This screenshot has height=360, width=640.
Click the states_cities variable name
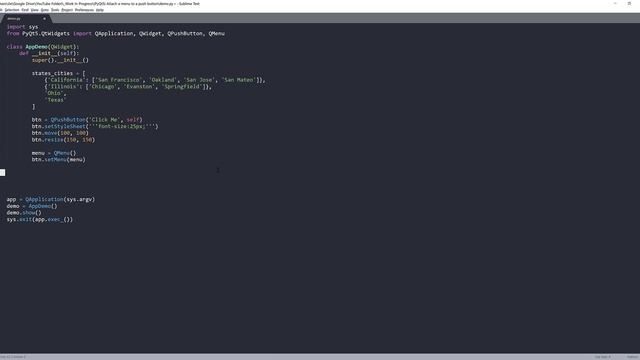(x=52, y=73)
